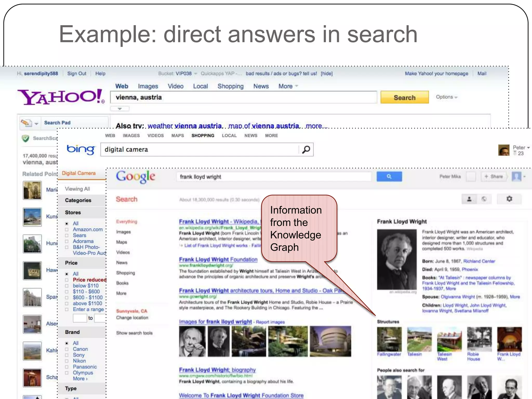Screen dimensions: 532x399
Task: Expand More brands list
Action: point(80,378)
